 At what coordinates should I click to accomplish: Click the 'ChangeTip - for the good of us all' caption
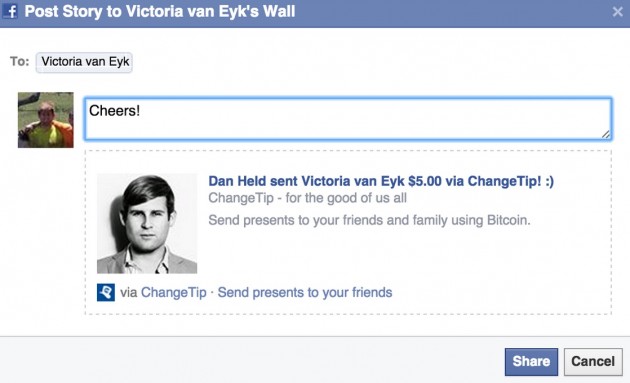click(307, 198)
